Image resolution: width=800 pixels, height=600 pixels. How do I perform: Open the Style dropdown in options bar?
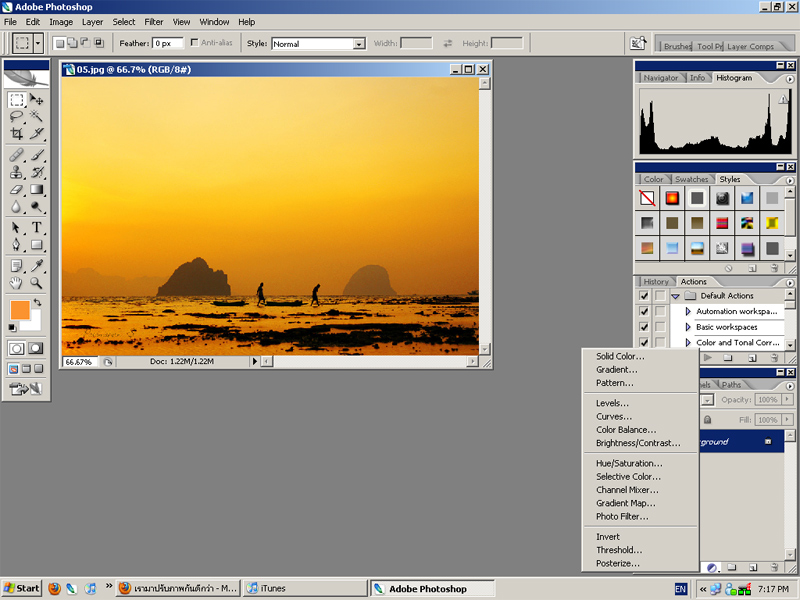pos(359,44)
